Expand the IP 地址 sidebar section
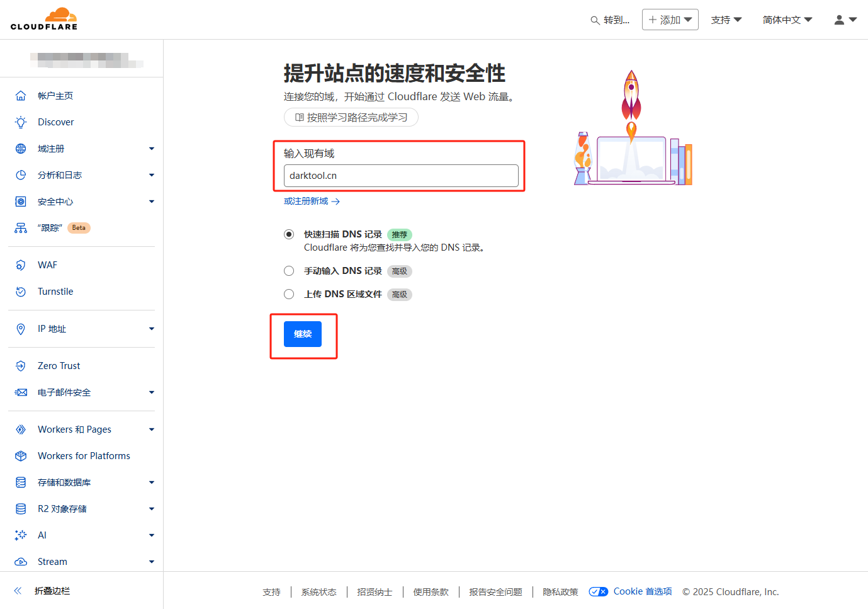 (x=152, y=329)
